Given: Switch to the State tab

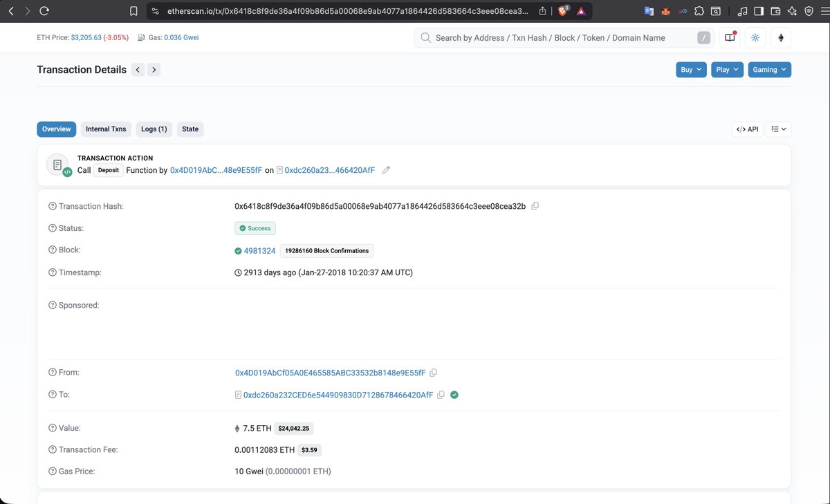Looking at the screenshot, I should [190, 129].
